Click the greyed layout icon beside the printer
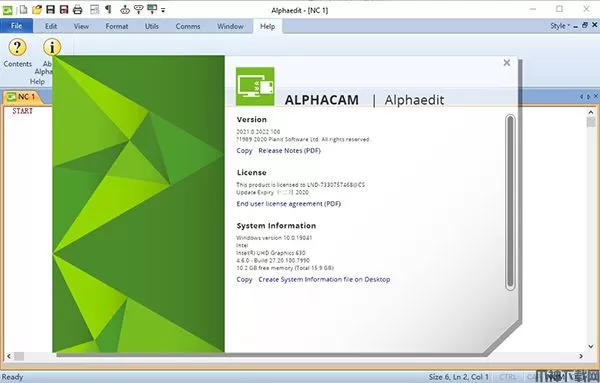Screen dimensions: 600x383 pos(95,10)
